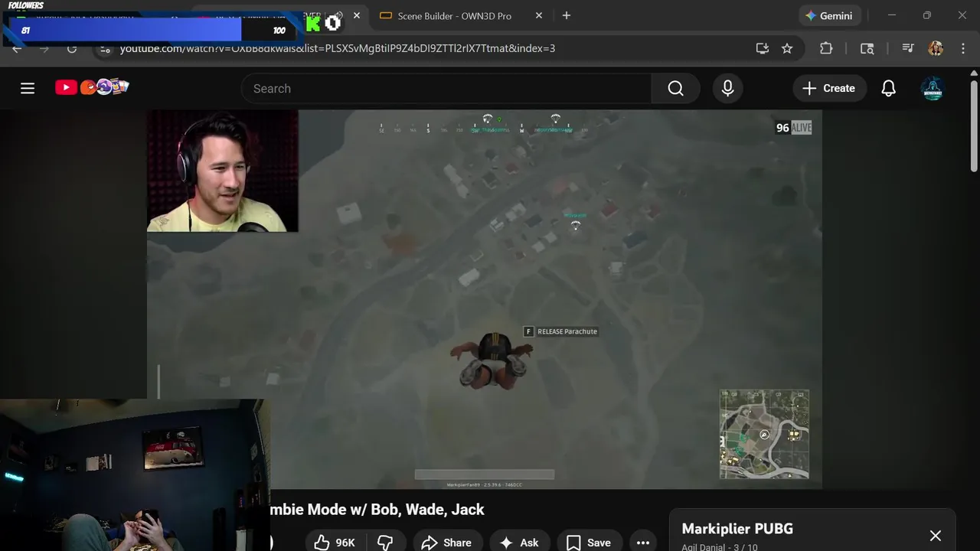The width and height of the screenshot is (980, 551).
Task: Like the video with 96K thumbs up
Action: [x=335, y=542]
